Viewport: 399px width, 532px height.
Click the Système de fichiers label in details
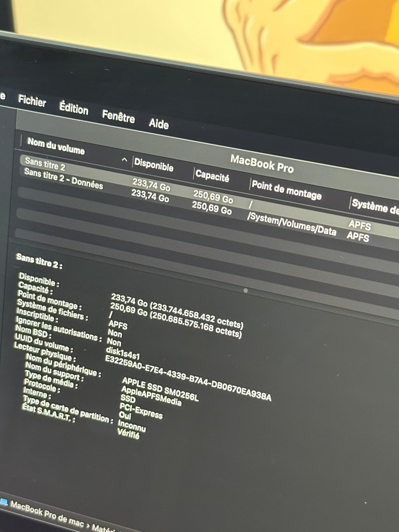(x=52, y=310)
